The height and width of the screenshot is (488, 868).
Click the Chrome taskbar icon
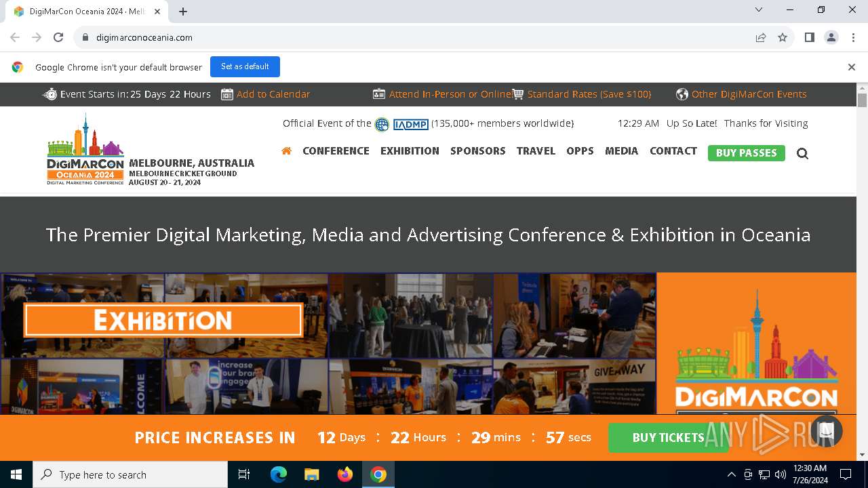pos(378,474)
